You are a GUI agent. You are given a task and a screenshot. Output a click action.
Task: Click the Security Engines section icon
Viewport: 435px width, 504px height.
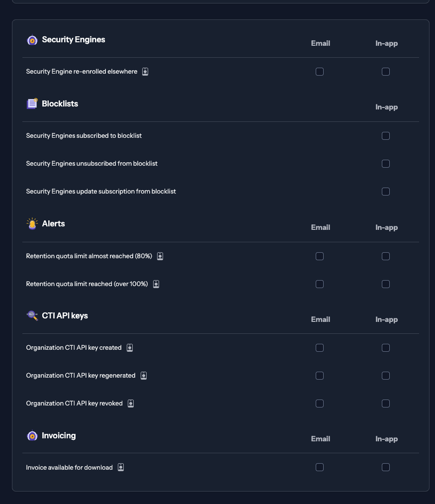pyautogui.click(x=32, y=40)
